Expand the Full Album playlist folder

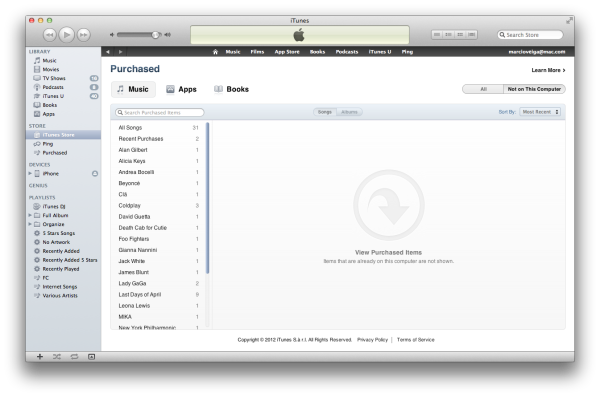(30, 215)
